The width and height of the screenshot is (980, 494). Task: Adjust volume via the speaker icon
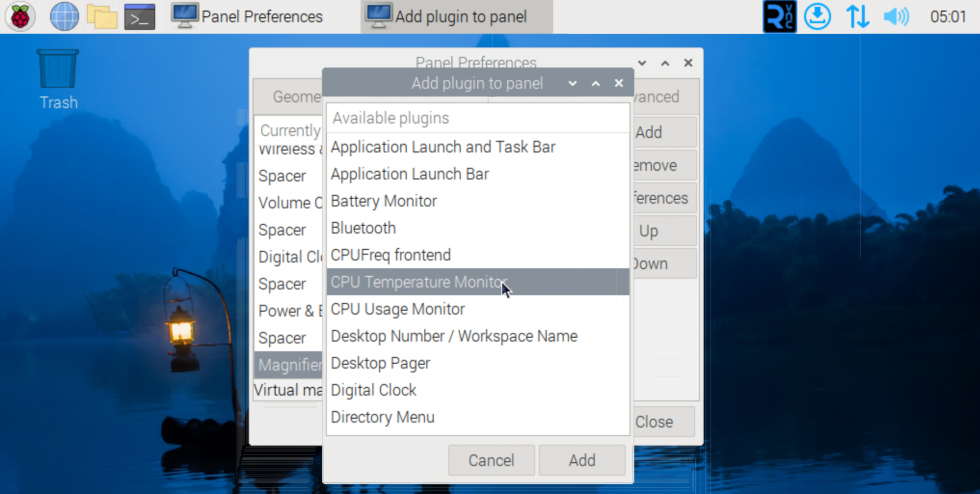896,16
